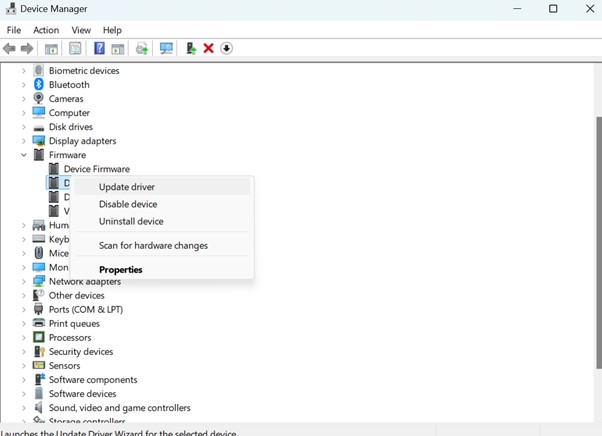Toggle the show/hide action pane icon

117,49
